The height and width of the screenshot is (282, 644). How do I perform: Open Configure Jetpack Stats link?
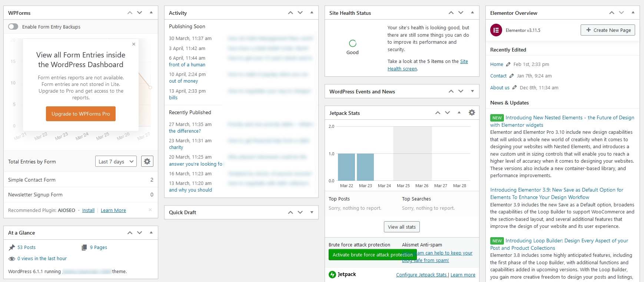click(x=421, y=275)
